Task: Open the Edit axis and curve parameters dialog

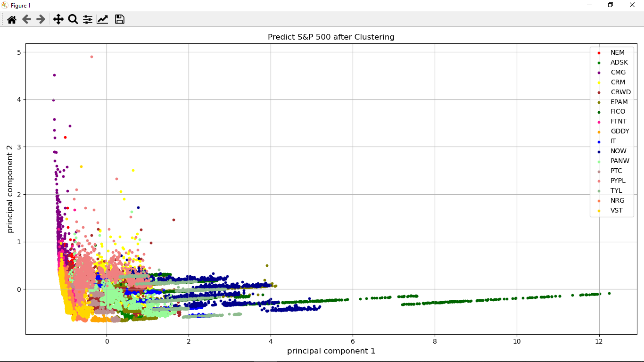Action: [x=102, y=19]
